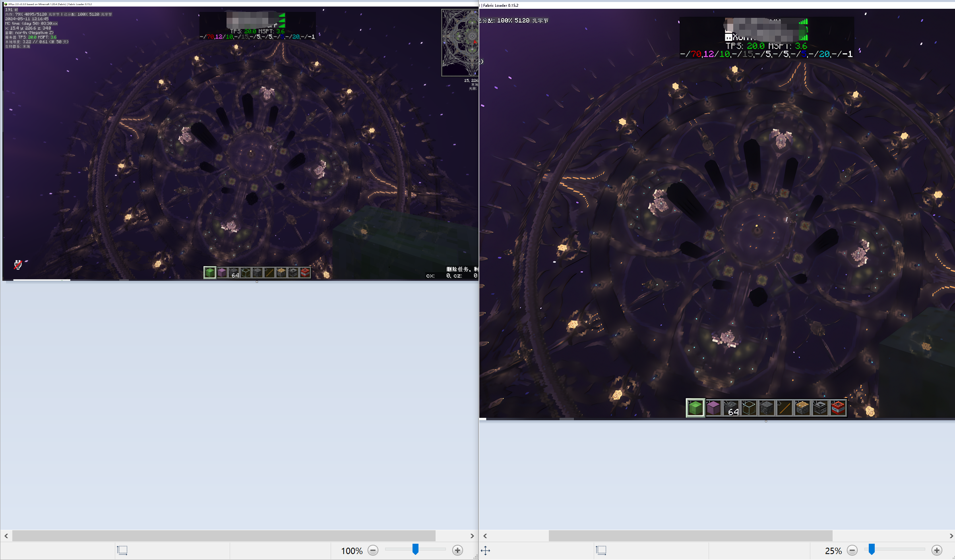Image resolution: width=955 pixels, height=560 pixels.
Task: Click '3.22 // 0.61' local difficulty line
Action: (x=37, y=42)
